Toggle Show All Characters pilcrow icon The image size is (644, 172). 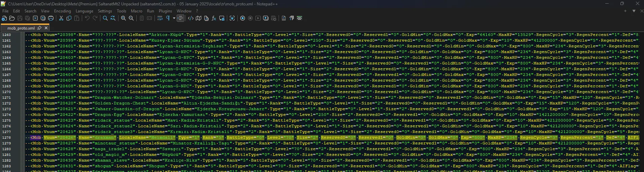click(x=168, y=18)
